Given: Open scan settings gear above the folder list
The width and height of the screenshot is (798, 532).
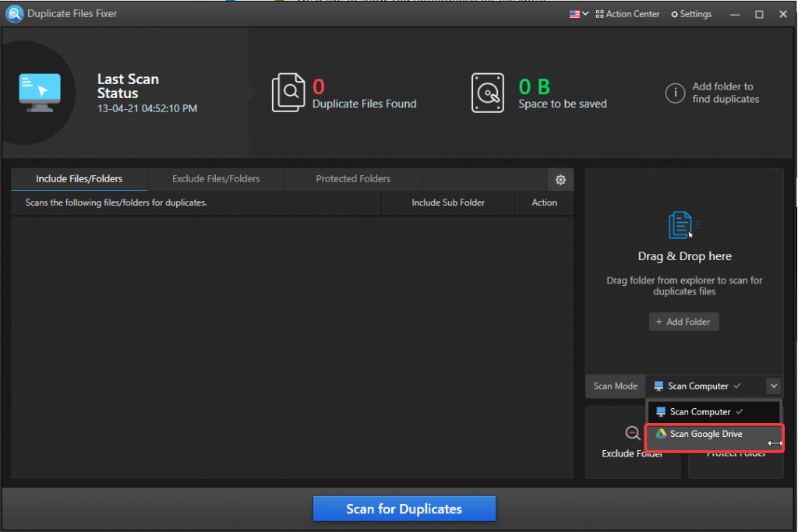Looking at the screenshot, I should click(x=560, y=179).
